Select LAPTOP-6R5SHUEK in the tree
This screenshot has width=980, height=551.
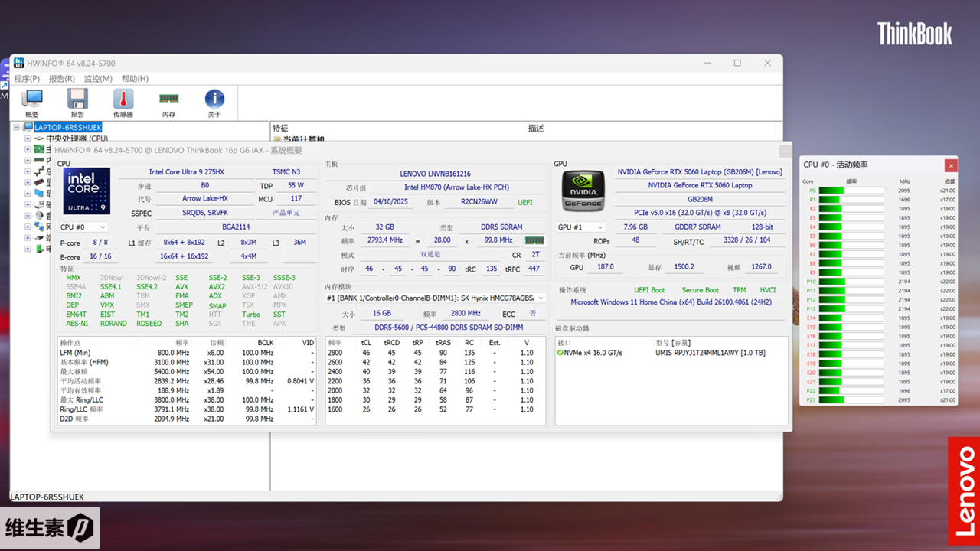[67, 128]
